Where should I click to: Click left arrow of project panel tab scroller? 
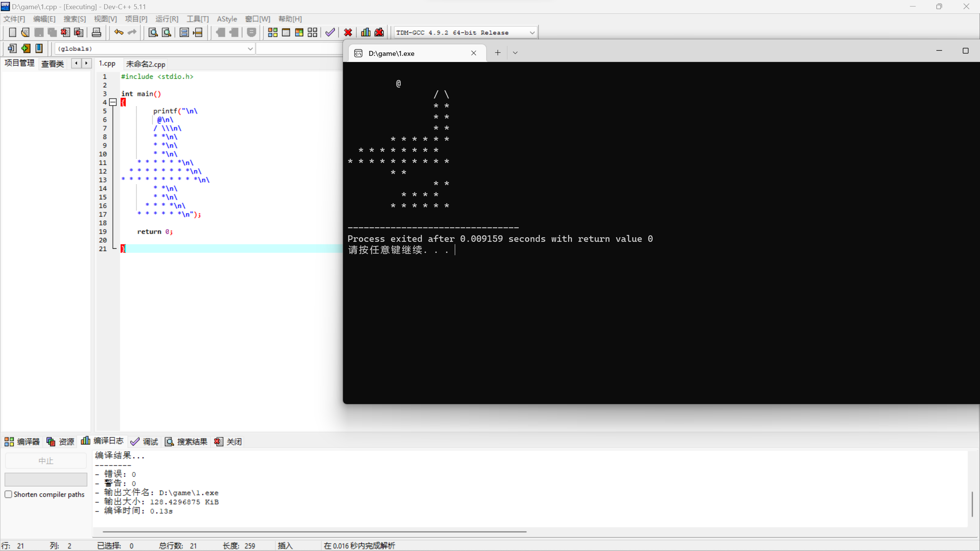pyautogui.click(x=76, y=63)
